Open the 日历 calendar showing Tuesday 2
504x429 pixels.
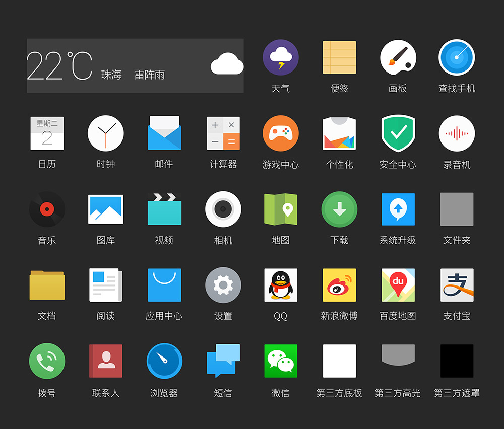(47, 133)
